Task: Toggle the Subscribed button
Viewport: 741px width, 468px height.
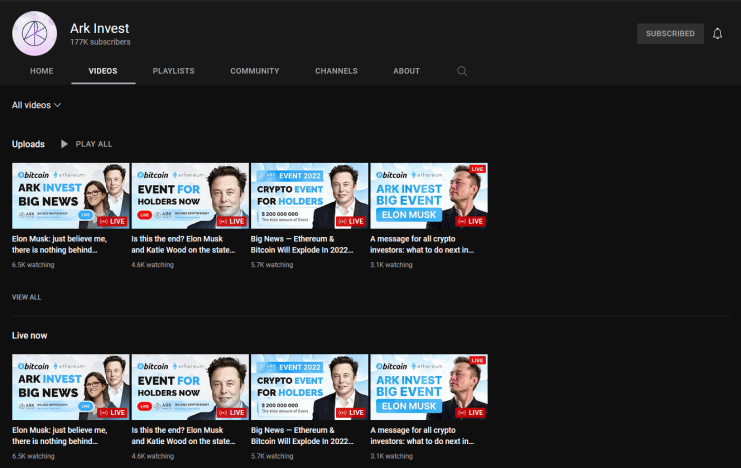Action: 669,34
